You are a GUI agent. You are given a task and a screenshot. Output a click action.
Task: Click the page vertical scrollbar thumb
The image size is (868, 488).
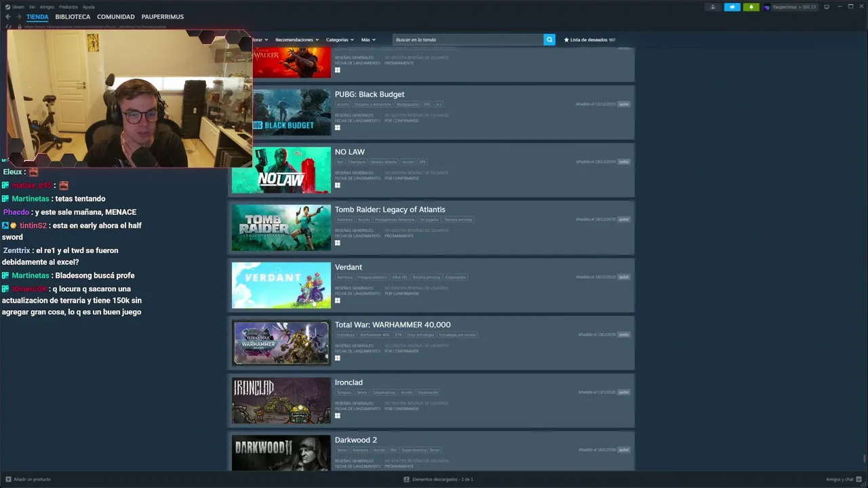[x=865, y=459]
